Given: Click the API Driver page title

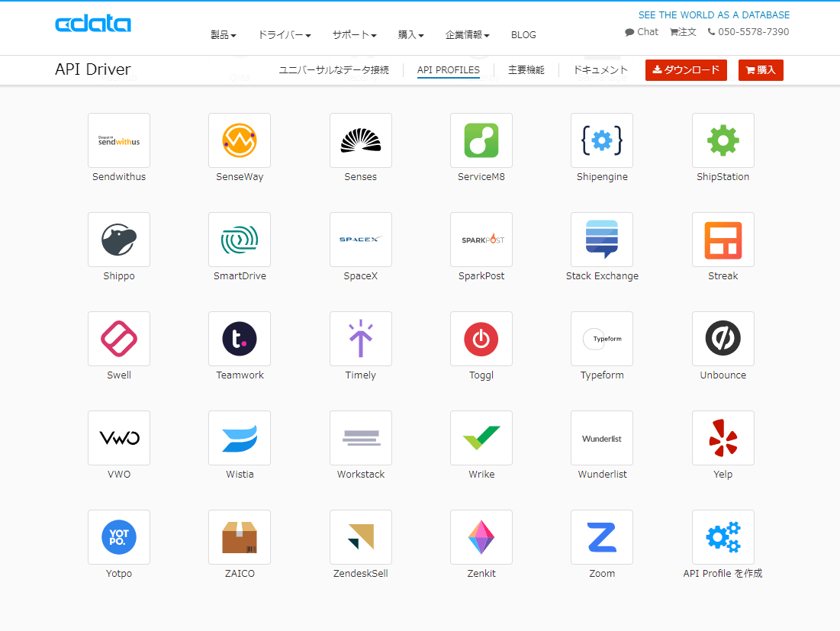Looking at the screenshot, I should tap(92, 69).
